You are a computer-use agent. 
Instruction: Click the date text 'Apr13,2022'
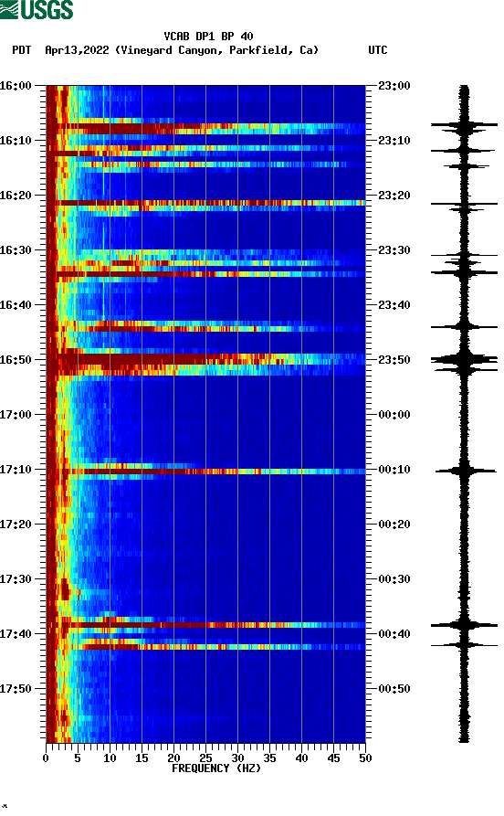click(x=77, y=50)
